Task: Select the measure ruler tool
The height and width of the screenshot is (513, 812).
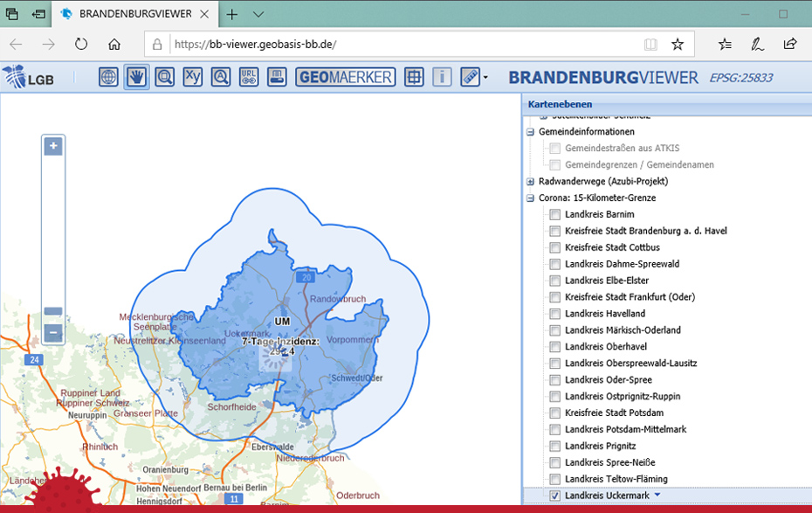Action: click(x=468, y=77)
